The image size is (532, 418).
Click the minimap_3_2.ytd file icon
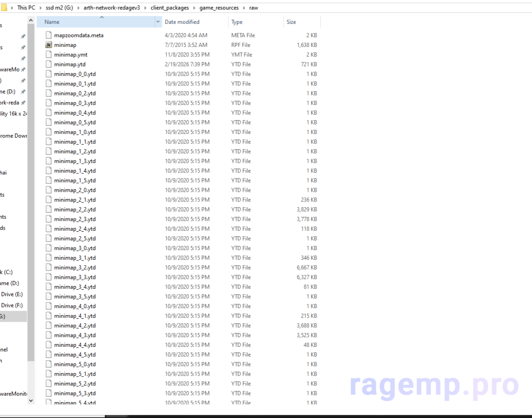click(x=49, y=267)
